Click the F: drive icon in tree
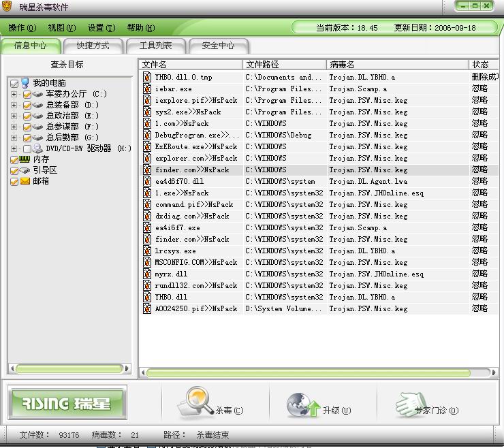504x448 pixels. coord(37,127)
